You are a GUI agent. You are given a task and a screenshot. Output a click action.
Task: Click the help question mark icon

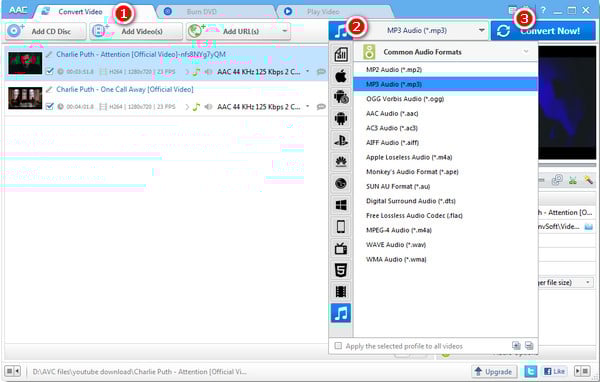(543, 10)
